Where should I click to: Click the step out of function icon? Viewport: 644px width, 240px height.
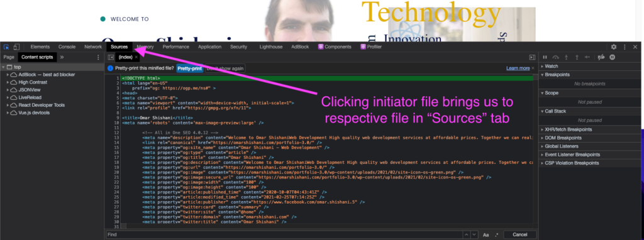click(577, 57)
